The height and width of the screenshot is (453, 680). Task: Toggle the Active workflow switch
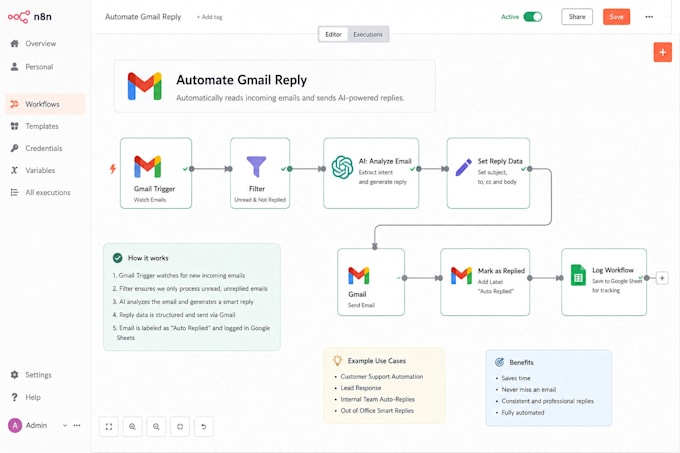533,17
